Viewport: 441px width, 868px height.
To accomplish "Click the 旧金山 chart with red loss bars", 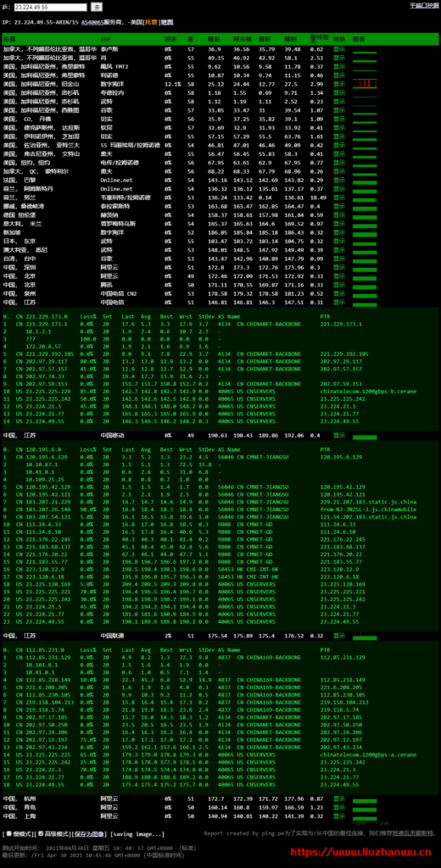I will click(366, 84).
